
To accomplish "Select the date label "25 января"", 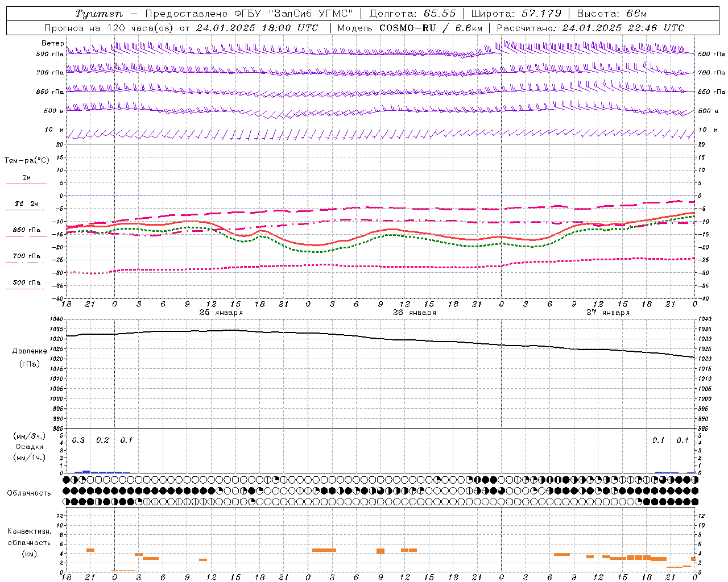I will (x=221, y=313).
